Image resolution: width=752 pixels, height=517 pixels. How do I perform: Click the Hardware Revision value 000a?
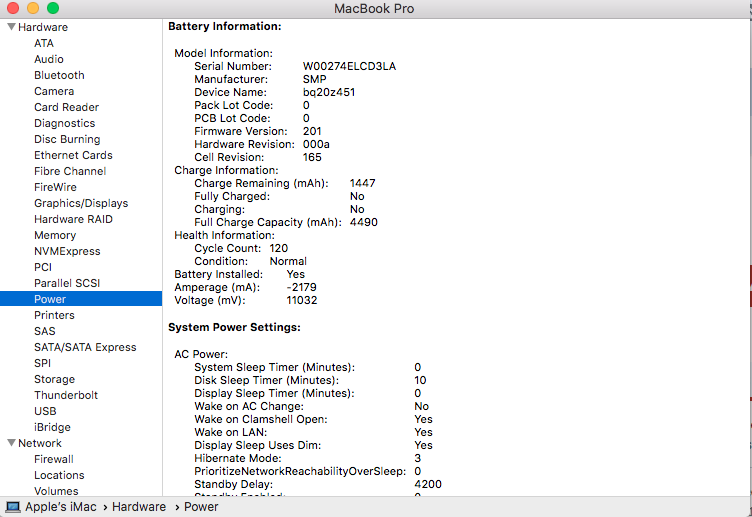316,144
